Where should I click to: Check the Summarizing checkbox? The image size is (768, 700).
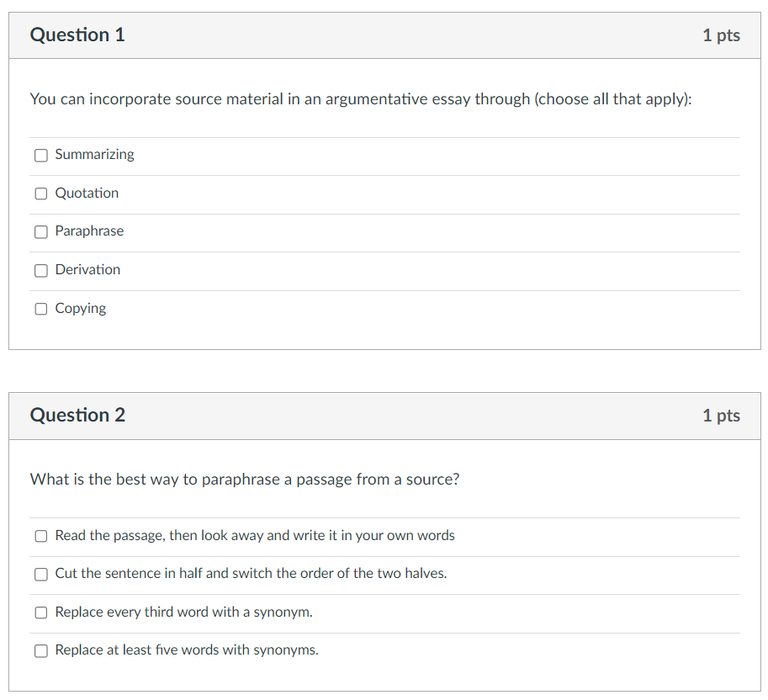[x=41, y=155]
